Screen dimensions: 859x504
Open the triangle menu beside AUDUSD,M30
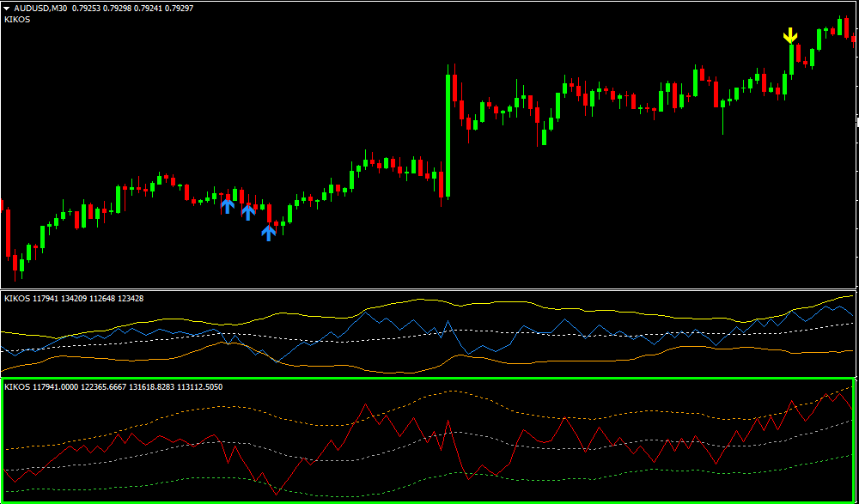(x=7, y=8)
